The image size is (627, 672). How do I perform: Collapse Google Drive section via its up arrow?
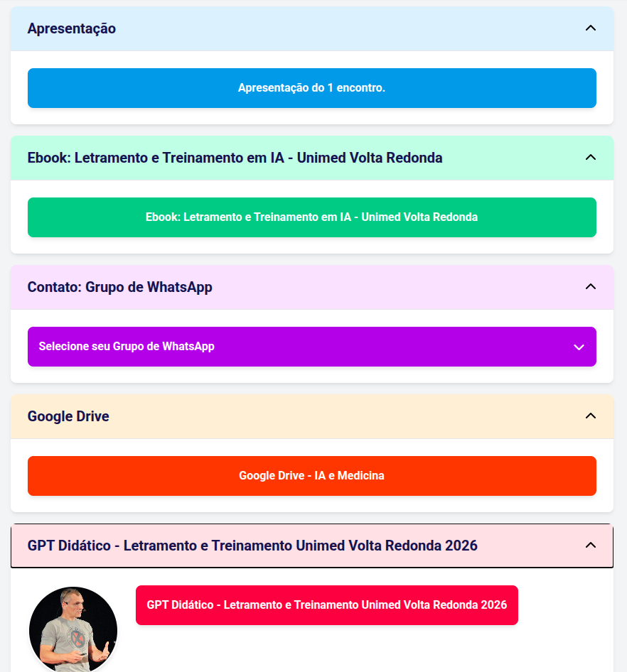click(x=591, y=416)
